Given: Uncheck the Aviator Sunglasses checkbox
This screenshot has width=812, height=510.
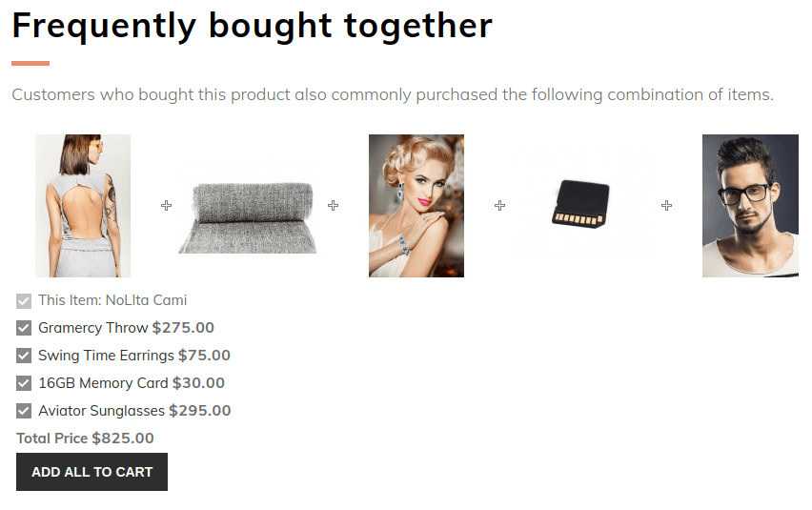Looking at the screenshot, I should (x=24, y=411).
